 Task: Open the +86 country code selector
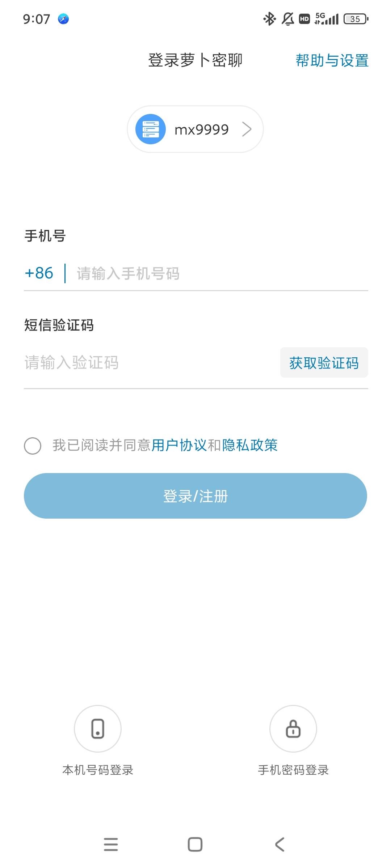coord(39,273)
